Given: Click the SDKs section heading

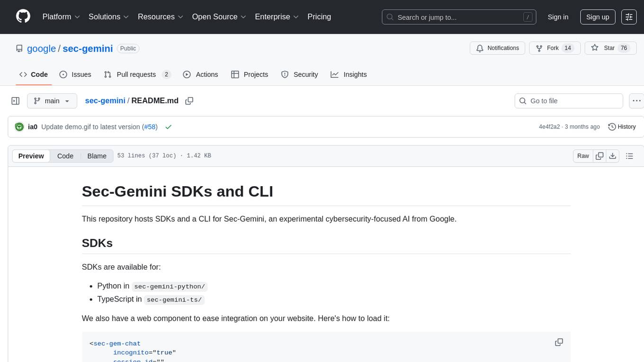Looking at the screenshot, I should (97, 243).
